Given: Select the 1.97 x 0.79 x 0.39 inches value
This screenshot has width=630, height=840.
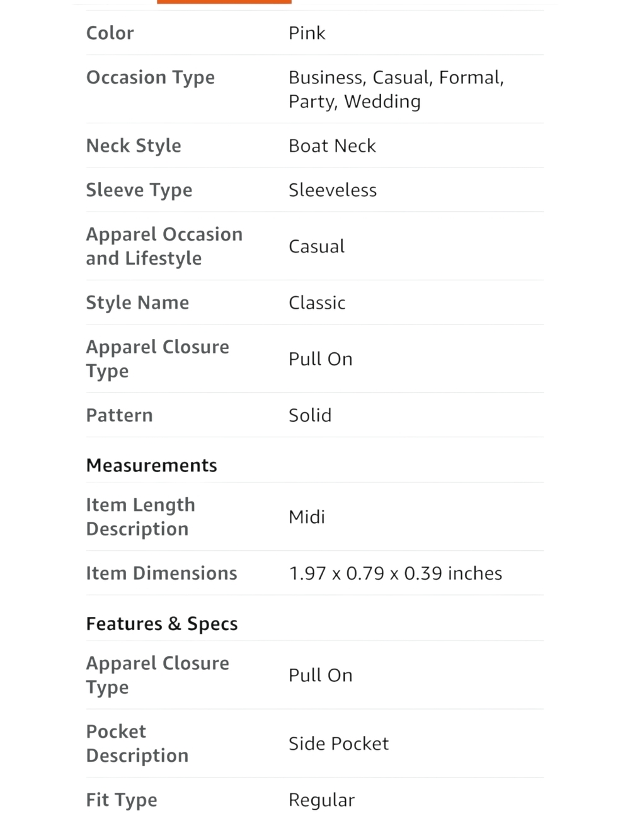Looking at the screenshot, I should pos(396,573).
